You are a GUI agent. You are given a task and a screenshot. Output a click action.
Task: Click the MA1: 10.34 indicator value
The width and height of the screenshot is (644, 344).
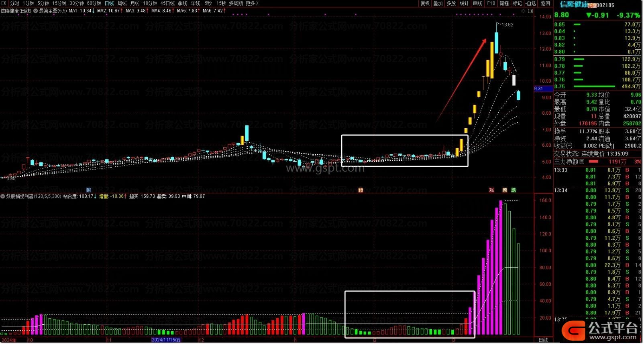coord(82,11)
